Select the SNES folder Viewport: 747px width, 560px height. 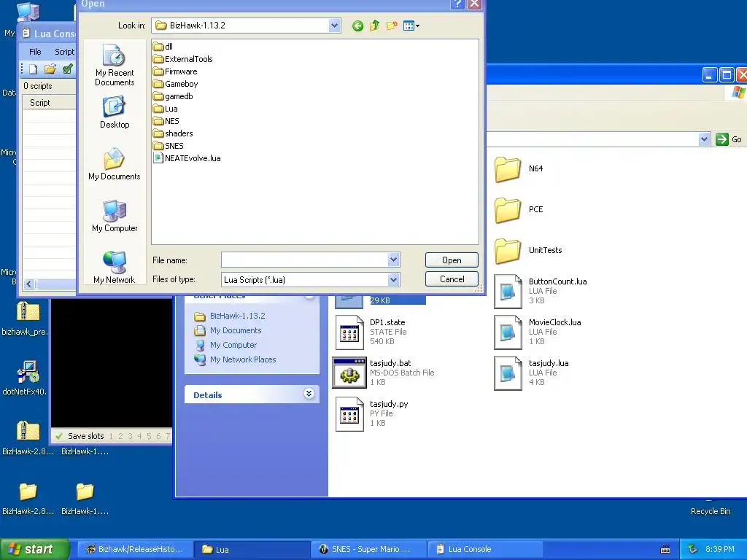169,146
